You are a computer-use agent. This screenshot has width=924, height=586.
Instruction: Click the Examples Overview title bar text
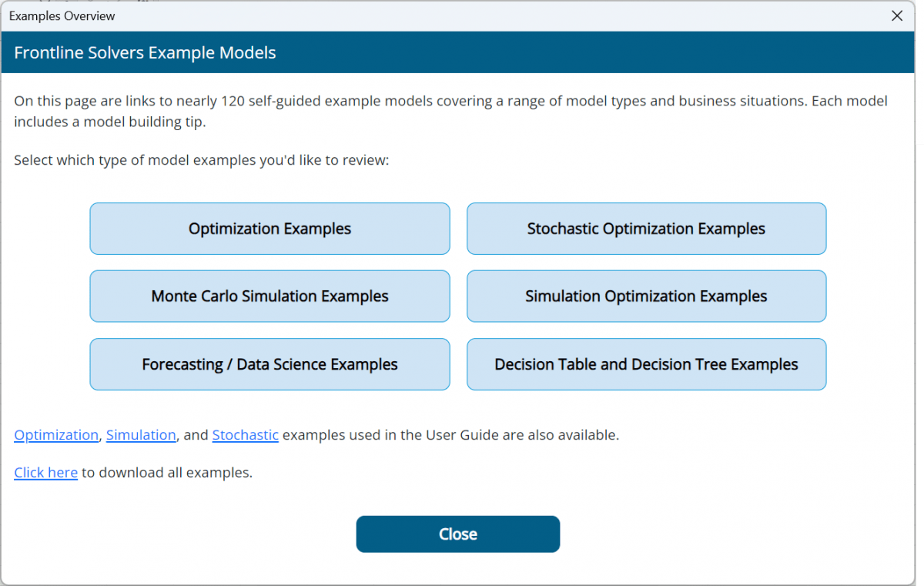(62, 15)
